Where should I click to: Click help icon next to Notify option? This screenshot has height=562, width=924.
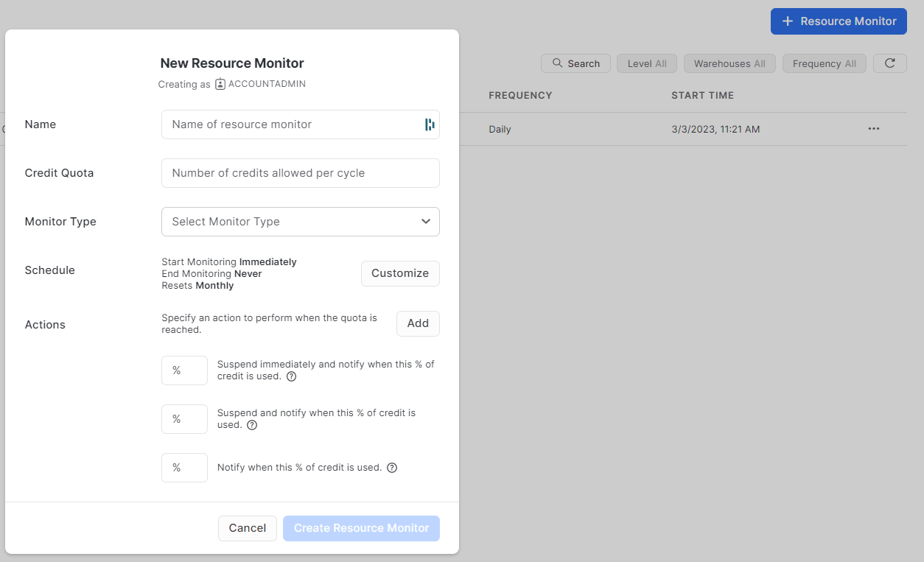point(392,468)
